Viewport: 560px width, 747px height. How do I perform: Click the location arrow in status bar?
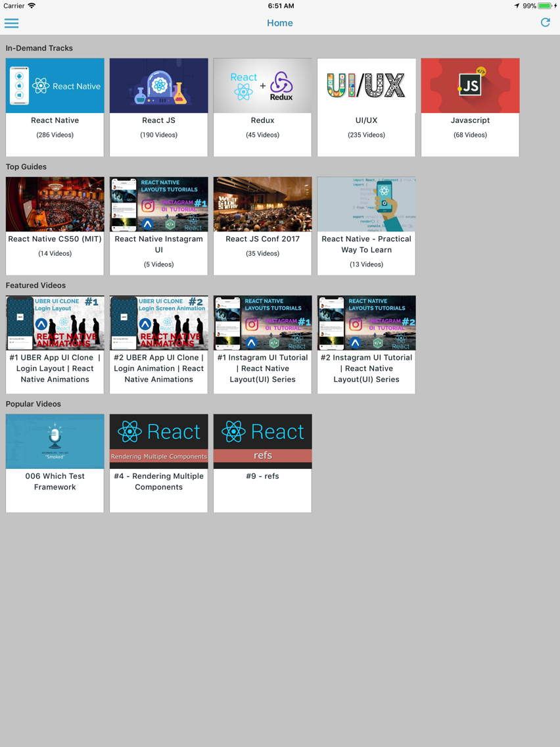pyautogui.click(x=517, y=6)
